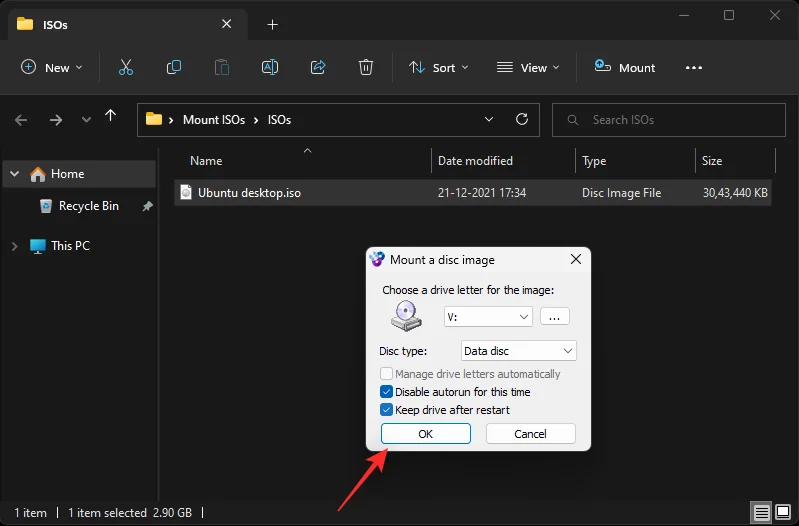Close the Mount a disc image dialog
Viewport: 799px width, 526px height.
pyautogui.click(x=576, y=259)
